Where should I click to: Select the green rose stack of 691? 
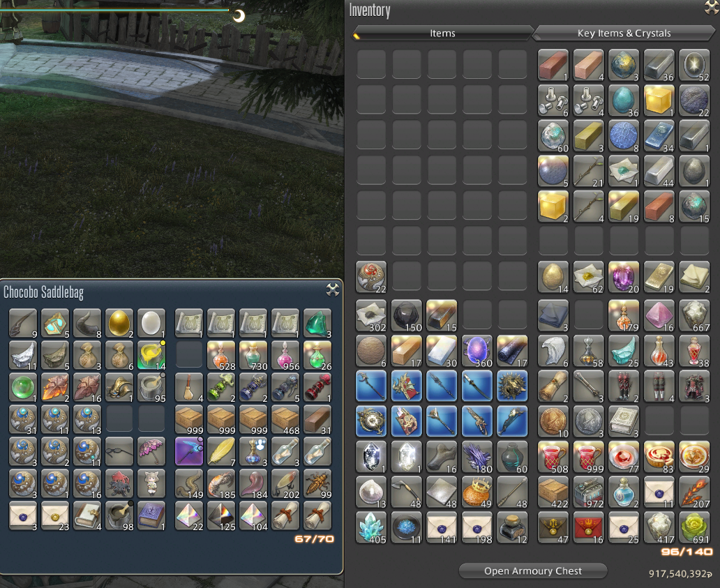click(694, 528)
